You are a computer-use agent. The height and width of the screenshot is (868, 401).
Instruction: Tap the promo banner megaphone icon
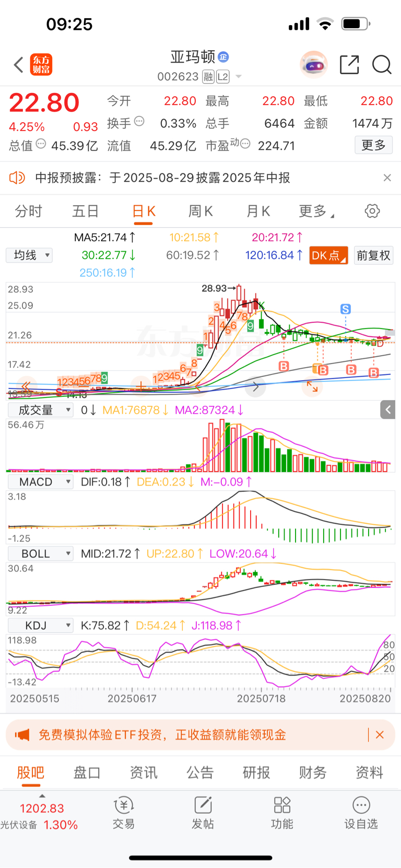point(22,735)
